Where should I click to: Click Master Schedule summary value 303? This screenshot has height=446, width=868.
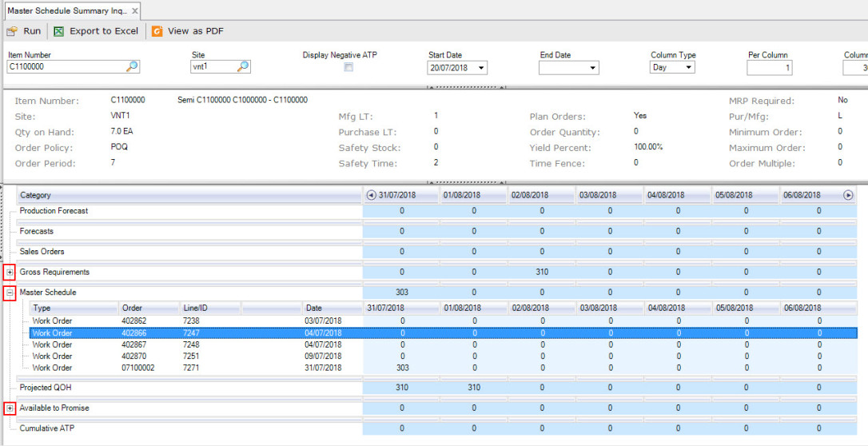pos(402,293)
